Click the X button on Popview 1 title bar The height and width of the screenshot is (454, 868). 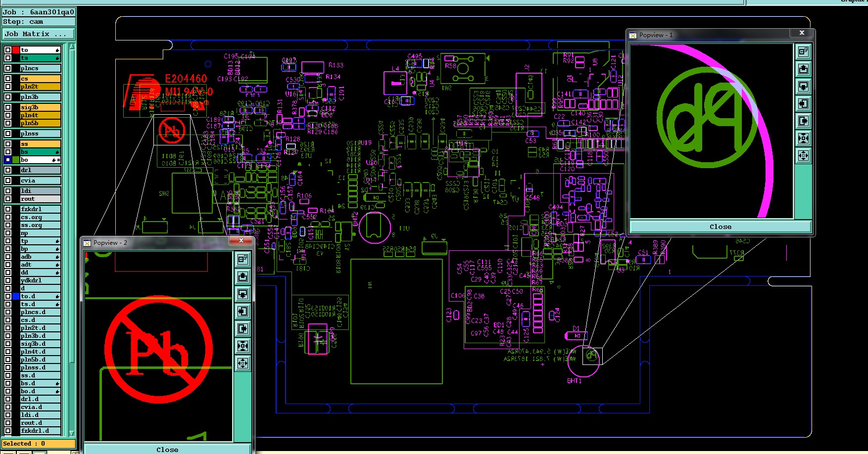tap(802, 33)
